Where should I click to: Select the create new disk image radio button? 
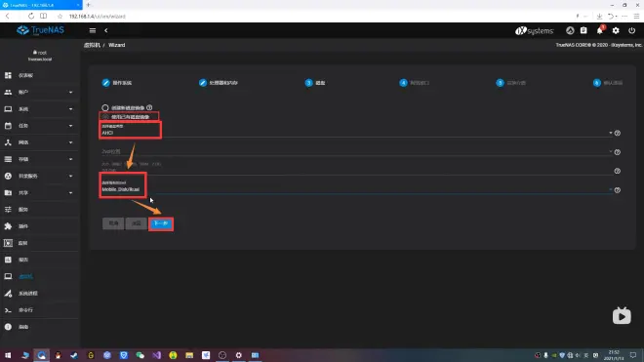[x=105, y=107]
